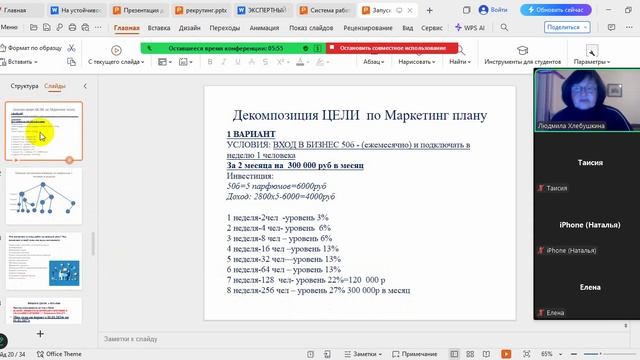Viewport: 640px width, 360px height.
Task: Click the Обновить сейчас button
Action: click(x=556, y=10)
